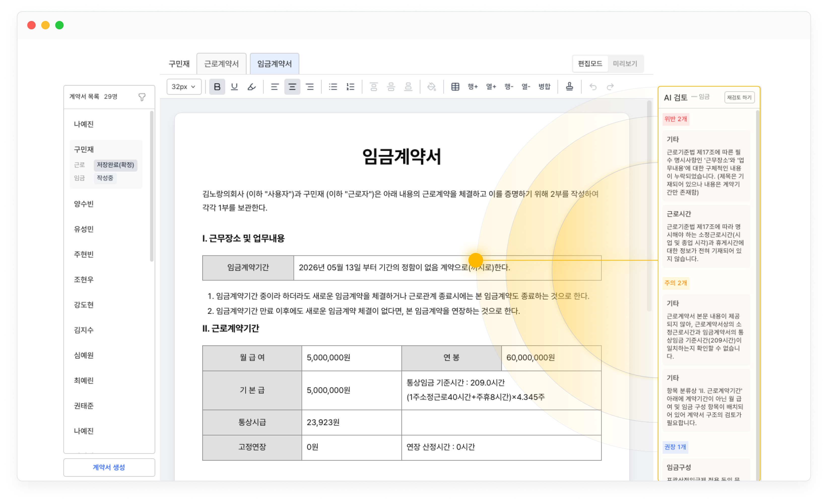This screenshot has width=828, height=504.
Task: Click the II. 근로계약기간 heading
Action: click(x=230, y=329)
